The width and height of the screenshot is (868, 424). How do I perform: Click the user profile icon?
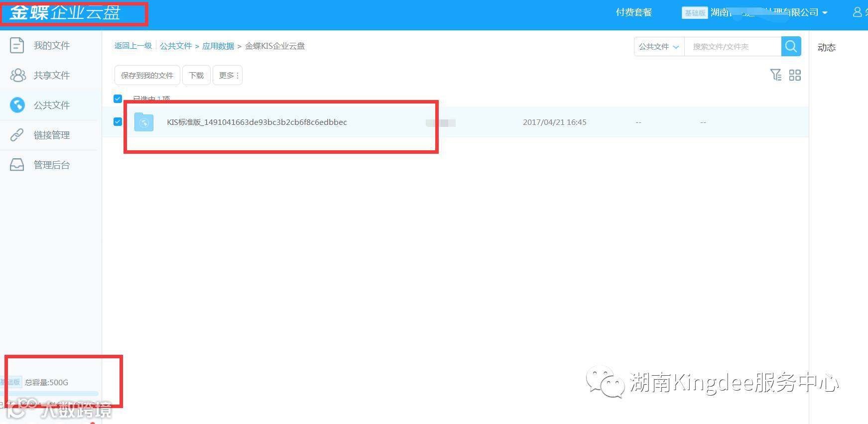[x=858, y=12]
